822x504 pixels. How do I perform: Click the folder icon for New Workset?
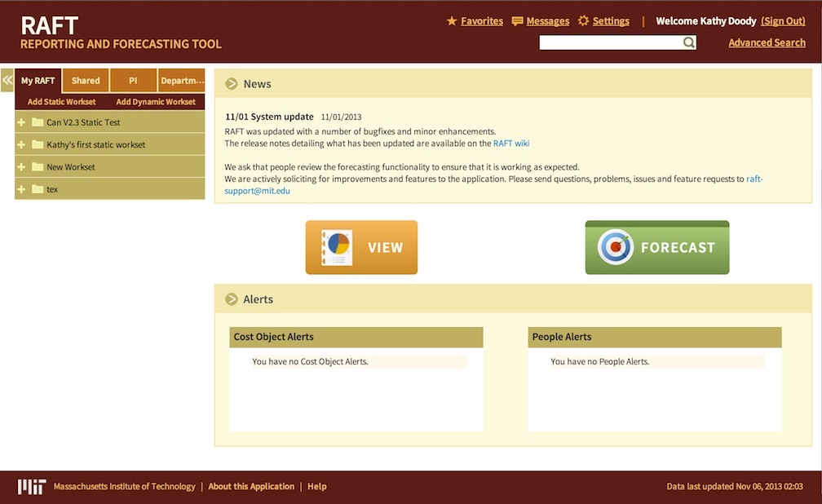pos(38,166)
